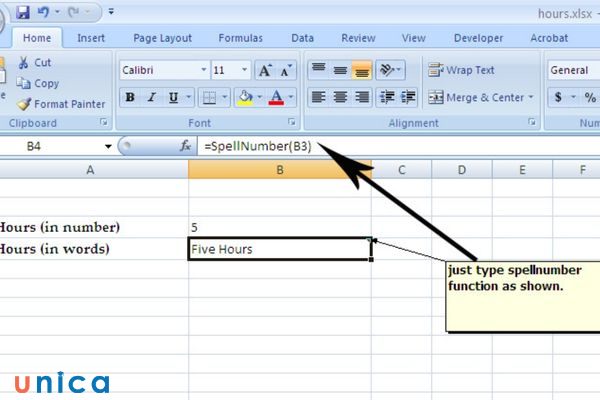Image resolution: width=600 pixels, height=400 pixels.
Task: Switch to the Home tab
Action: click(x=37, y=38)
